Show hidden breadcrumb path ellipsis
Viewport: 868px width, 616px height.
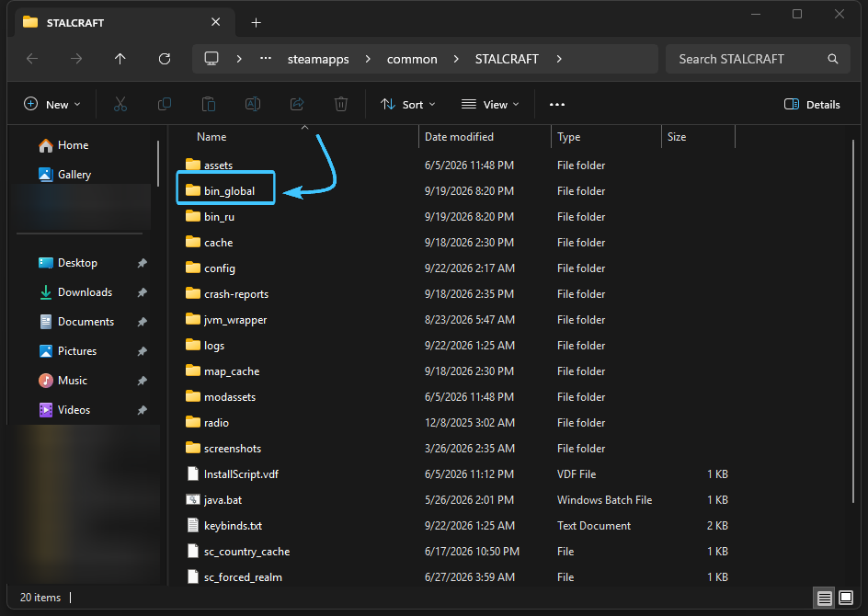coord(266,58)
